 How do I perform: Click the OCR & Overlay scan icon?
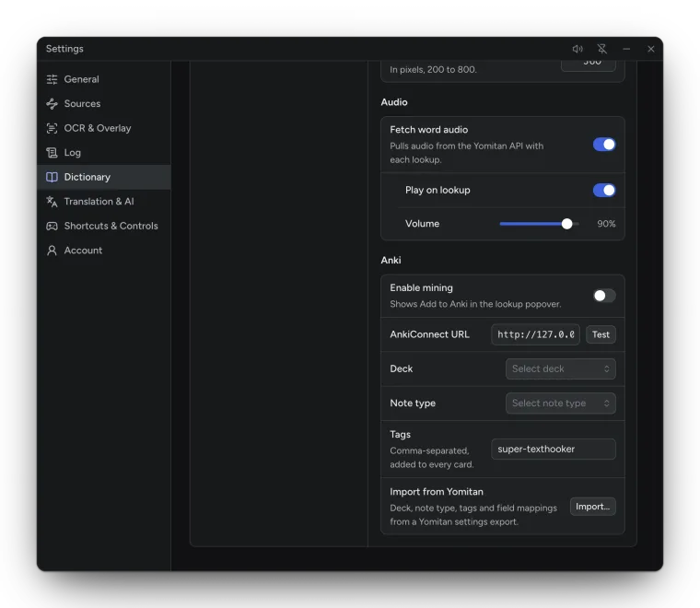[52, 128]
